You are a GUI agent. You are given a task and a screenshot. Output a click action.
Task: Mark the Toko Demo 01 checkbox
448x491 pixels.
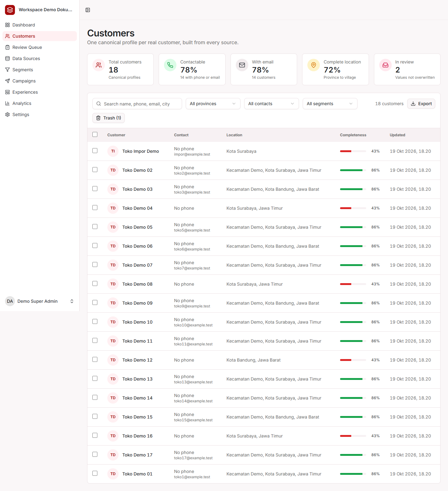tap(95, 473)
